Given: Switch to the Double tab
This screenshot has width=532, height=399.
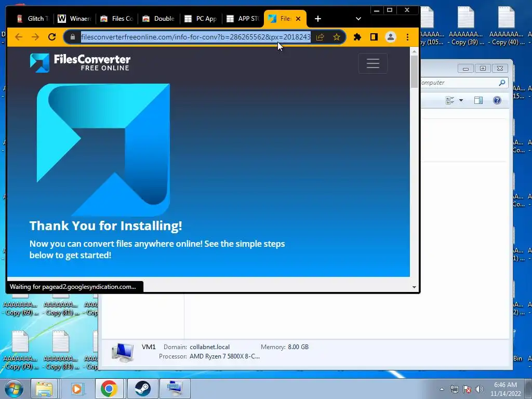Looking at the screenshot, I should pos(159,19).
